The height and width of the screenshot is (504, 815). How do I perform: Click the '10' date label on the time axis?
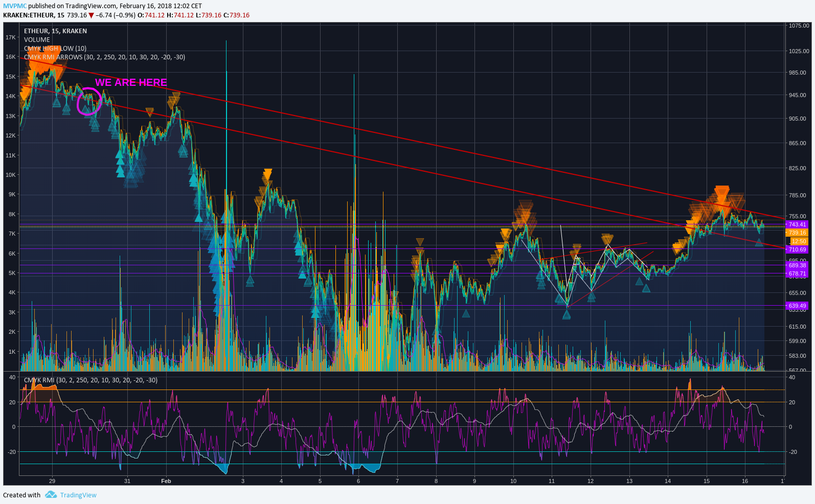pos(513,481)
